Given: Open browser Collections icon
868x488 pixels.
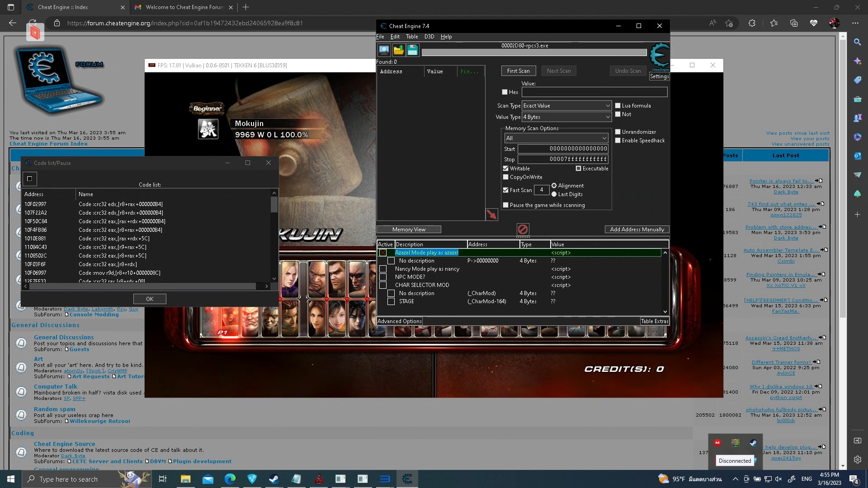Looking at the screenshot, I should tap(794, 23).
